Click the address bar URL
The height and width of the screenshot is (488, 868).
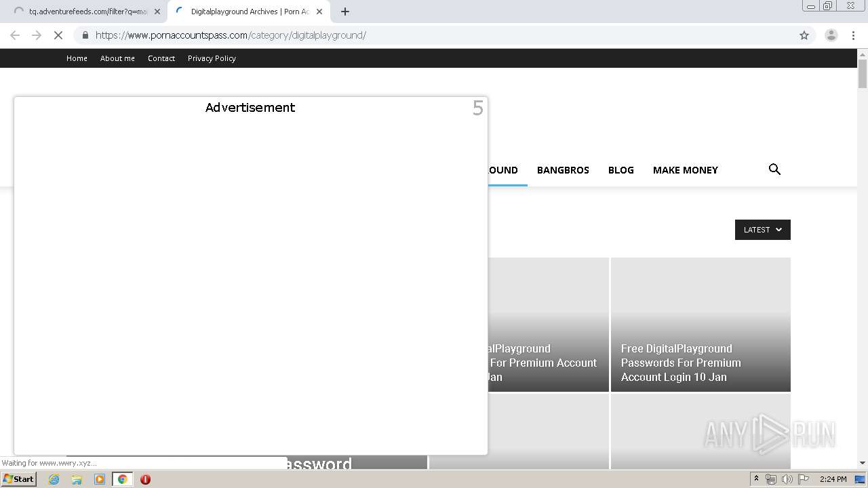tap(231, 35)
